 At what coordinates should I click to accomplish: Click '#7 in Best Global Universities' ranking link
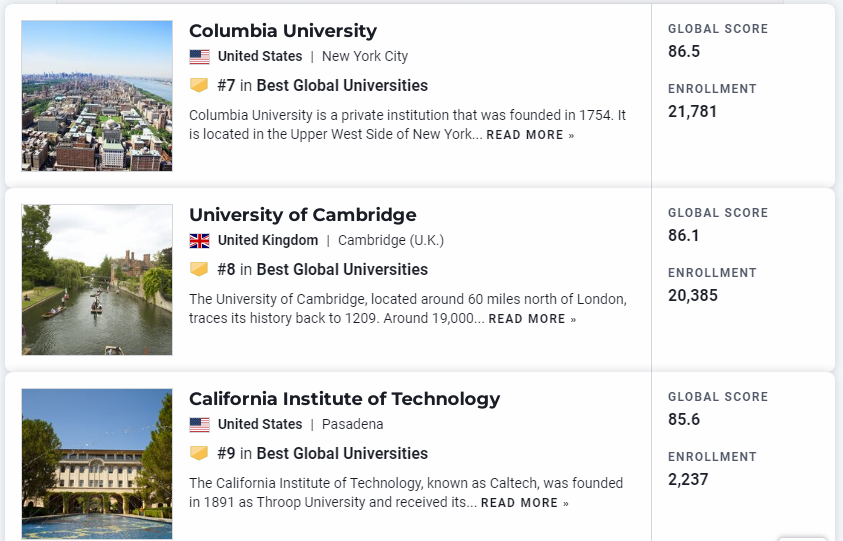[323, 86]
